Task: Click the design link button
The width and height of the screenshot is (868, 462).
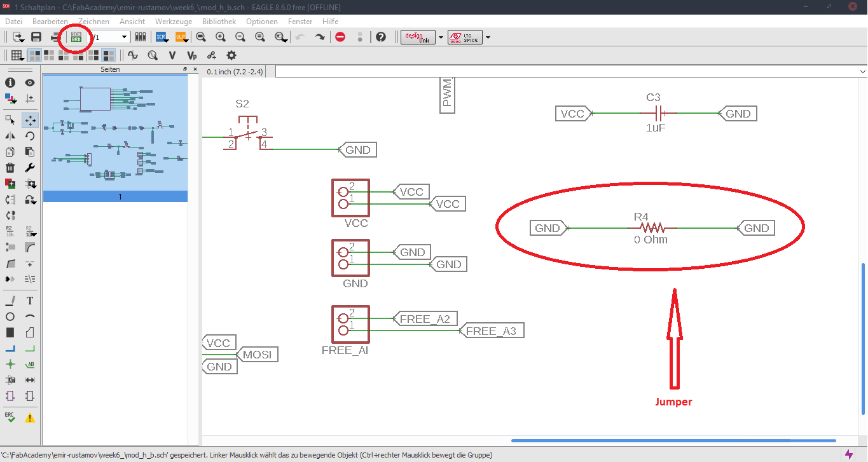Action: click(x=418, y=37)
